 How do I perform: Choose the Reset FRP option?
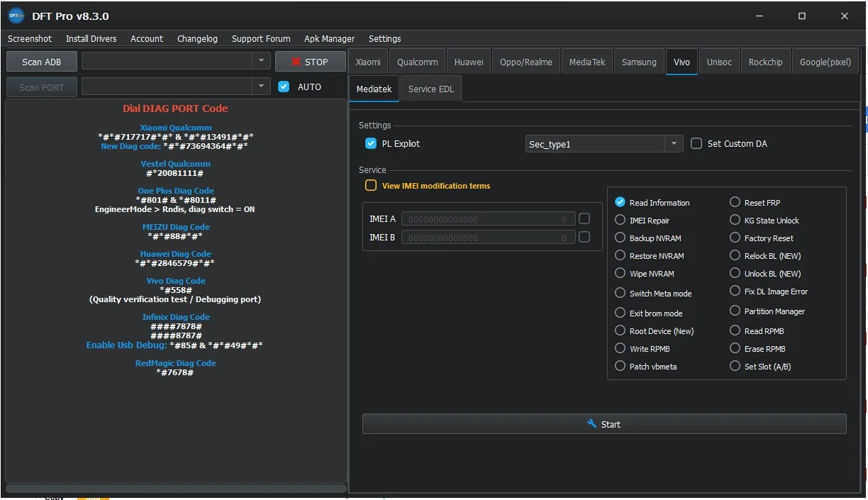(x=735, y=202)
